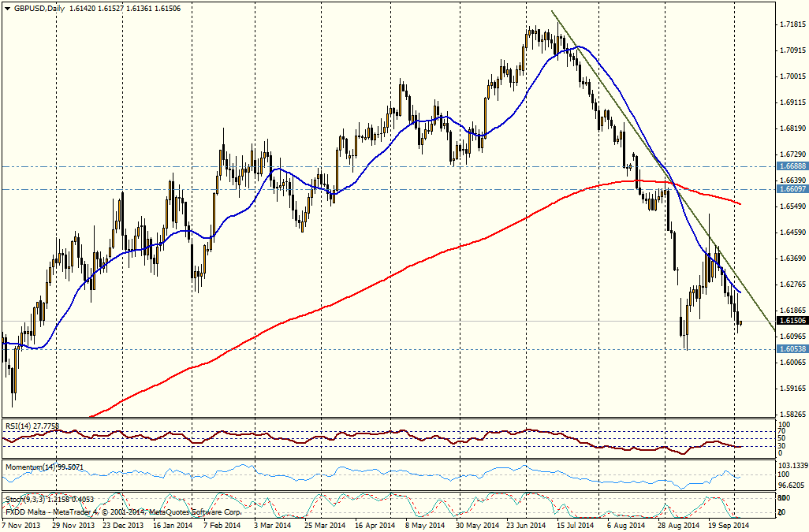The width and height of the screenshot is (809, 532).
Task: Select the 1.66097 price level label
Action: point(791,189)
